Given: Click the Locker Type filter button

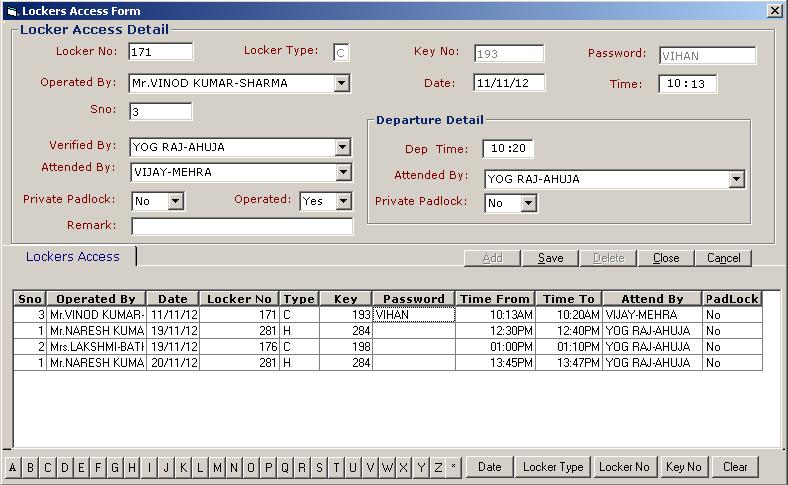Looking at the screenshot, I should point(553,467).
